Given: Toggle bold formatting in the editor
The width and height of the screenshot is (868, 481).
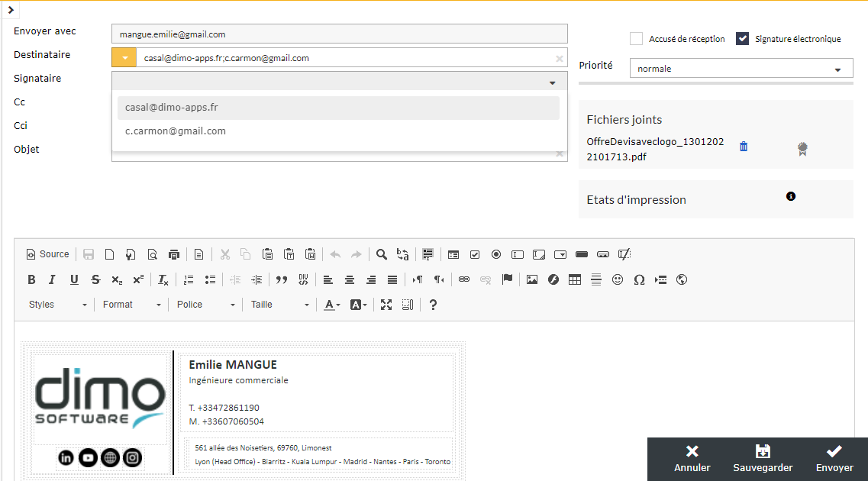Looking at the screenshot, I should click(31, 280).
